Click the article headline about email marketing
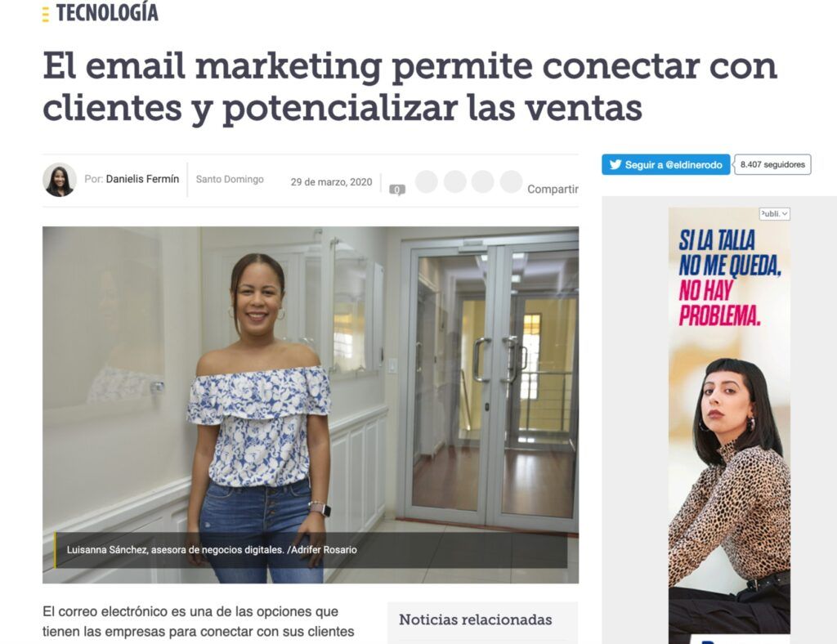Screen dimensions: 837x644 pos(410,87)
